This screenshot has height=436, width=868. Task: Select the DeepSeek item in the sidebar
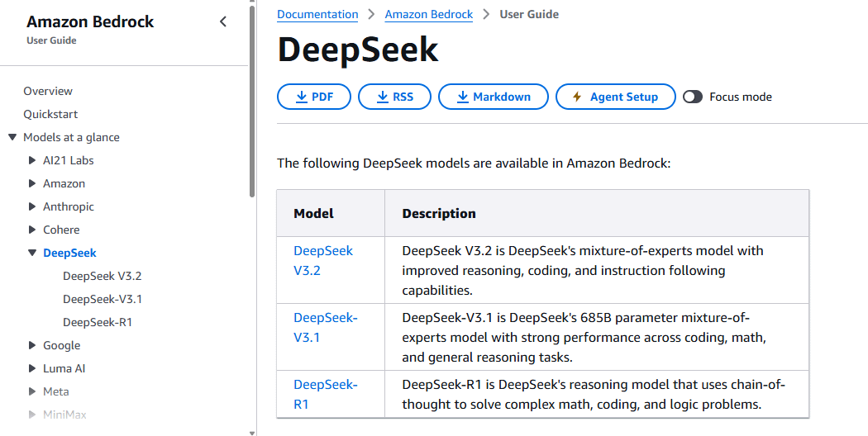(69, 253)
